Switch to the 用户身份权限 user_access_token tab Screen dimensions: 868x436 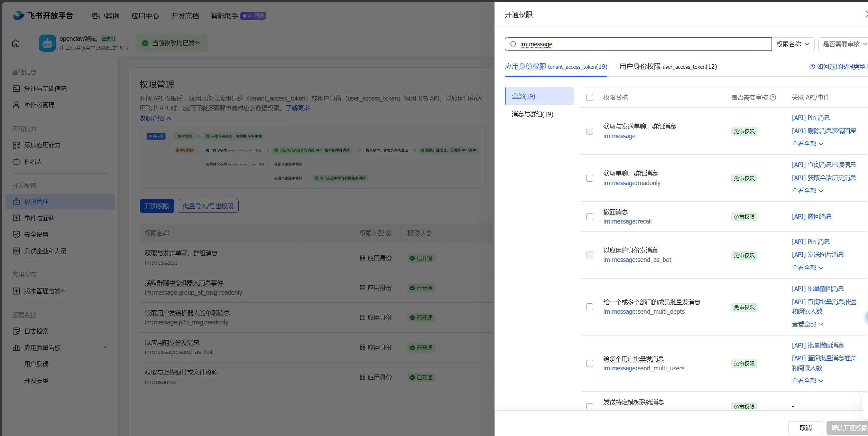(x=668, y=67)
